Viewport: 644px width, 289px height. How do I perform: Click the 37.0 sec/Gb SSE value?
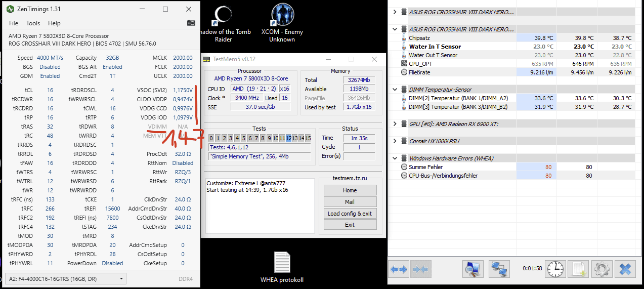coord(261,107)
